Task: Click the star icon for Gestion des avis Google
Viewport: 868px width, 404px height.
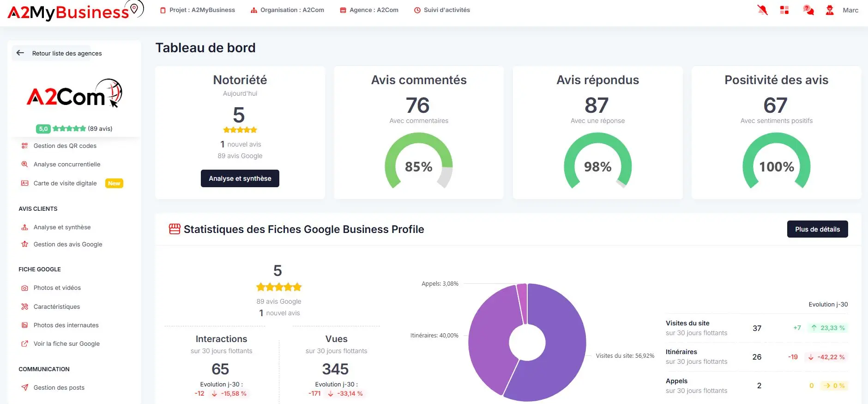Action: [25, 244]
